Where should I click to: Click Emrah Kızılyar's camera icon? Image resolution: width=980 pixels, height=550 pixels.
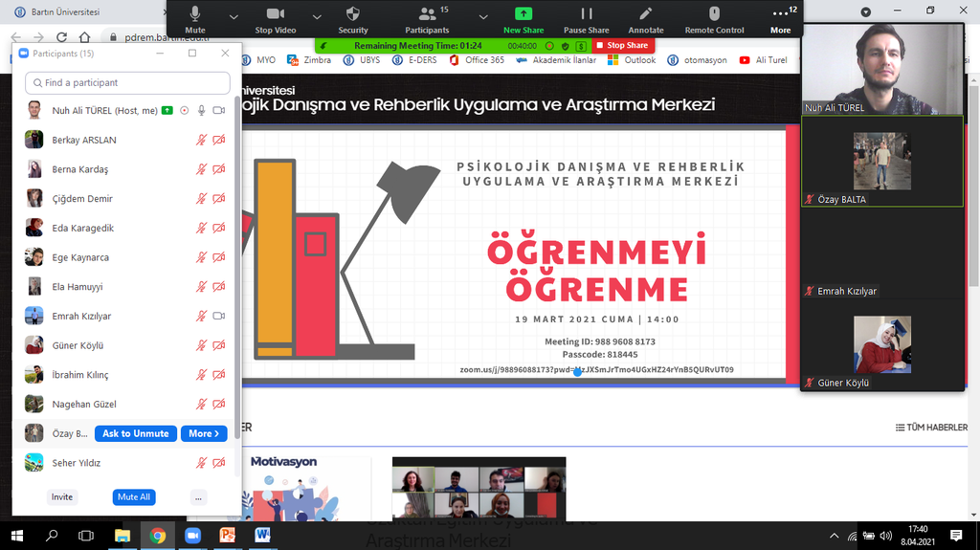(x=219, y=317)
